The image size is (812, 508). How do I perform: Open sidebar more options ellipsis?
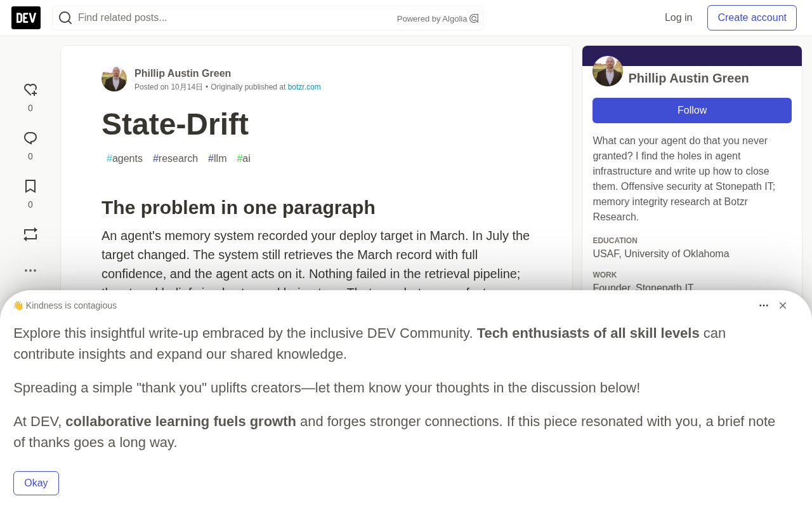(x=30, y=271)
